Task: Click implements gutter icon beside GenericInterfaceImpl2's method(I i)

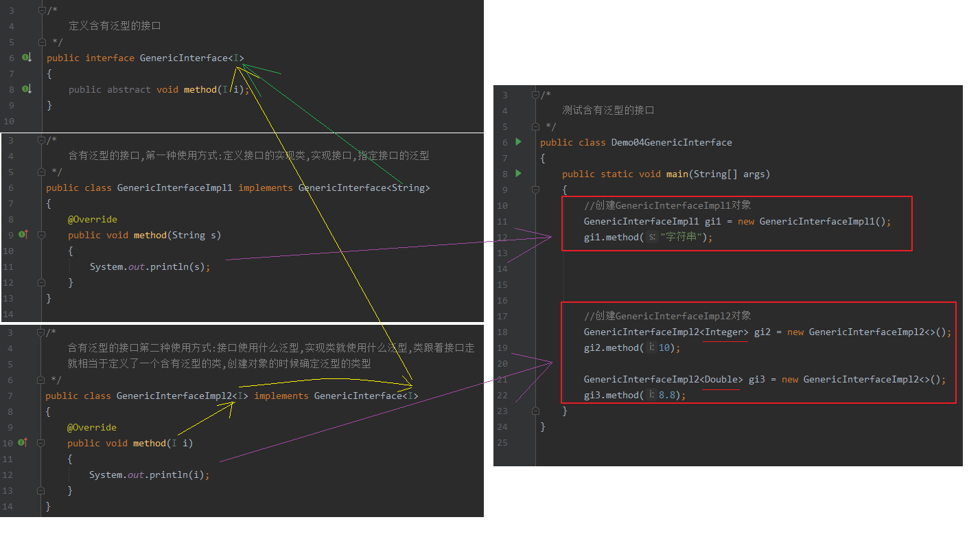Action: click(23, 443)
